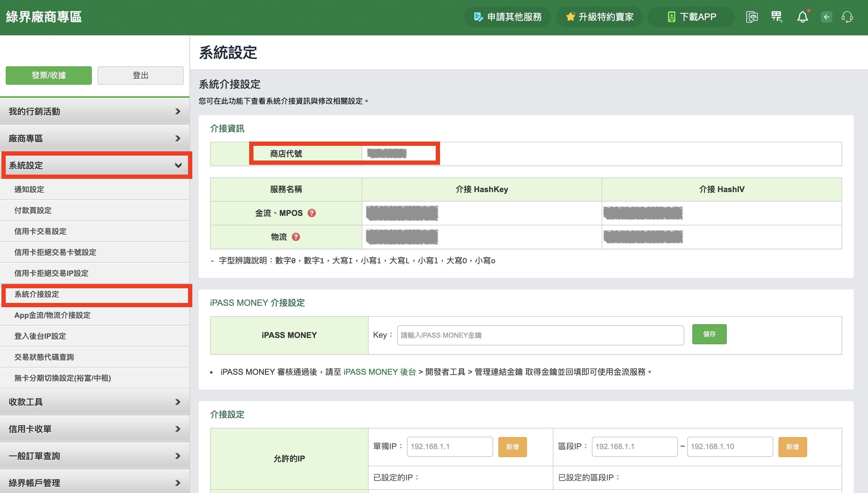Click the ECPay 界pay icon in header
This screenshot has width=868, height=493.
point(776,17)
